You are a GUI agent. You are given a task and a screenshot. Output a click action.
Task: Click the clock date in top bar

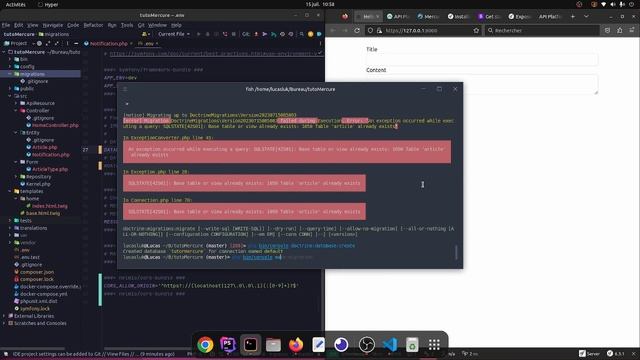tap(320, 4)
